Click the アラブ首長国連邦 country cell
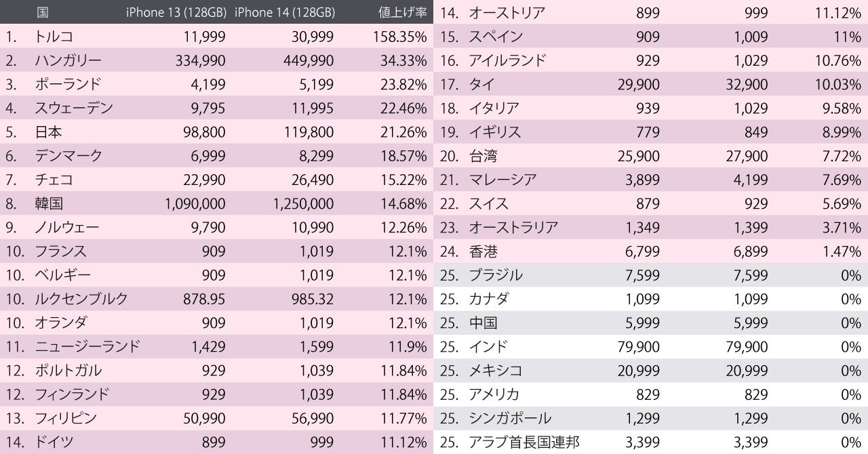 click(524, 442)
